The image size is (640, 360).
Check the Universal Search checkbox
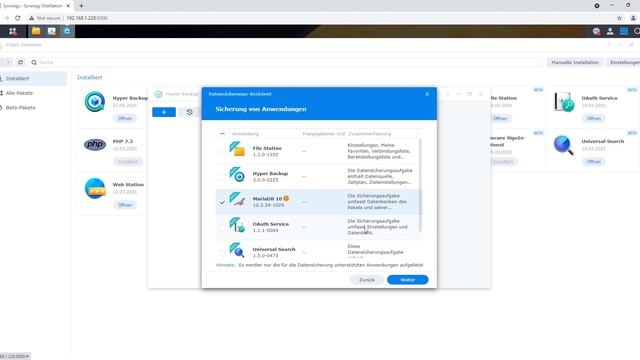222,252
